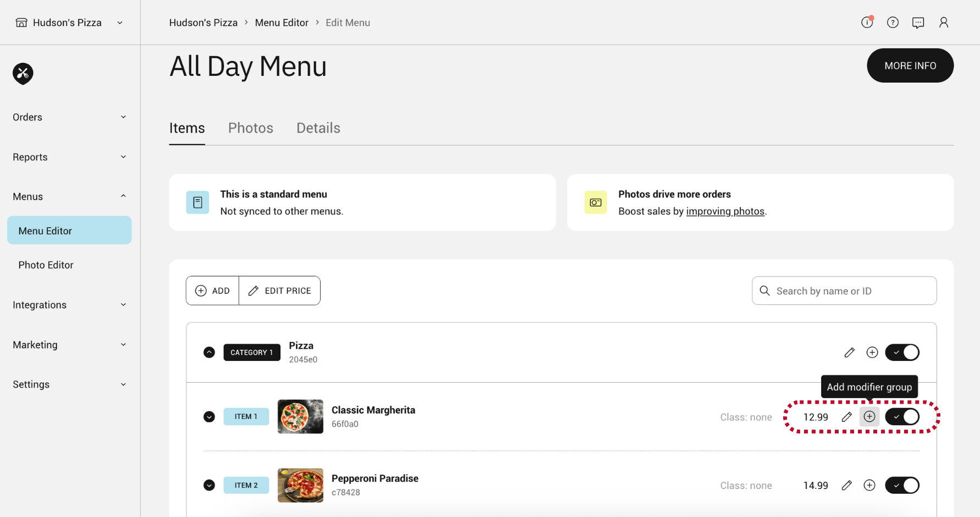The image size is (980, 517).
Task: Open the user account icon
Action: coord(944,23)
